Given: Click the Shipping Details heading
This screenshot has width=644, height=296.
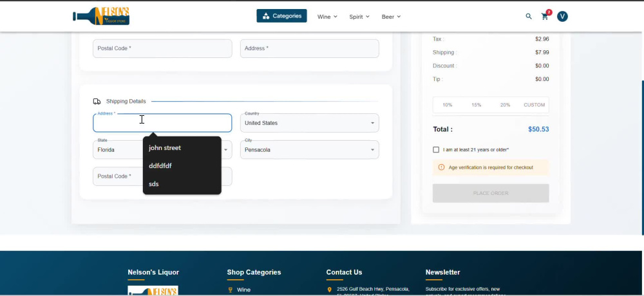Looking at the screenshot, I should (x=126, y=102).
